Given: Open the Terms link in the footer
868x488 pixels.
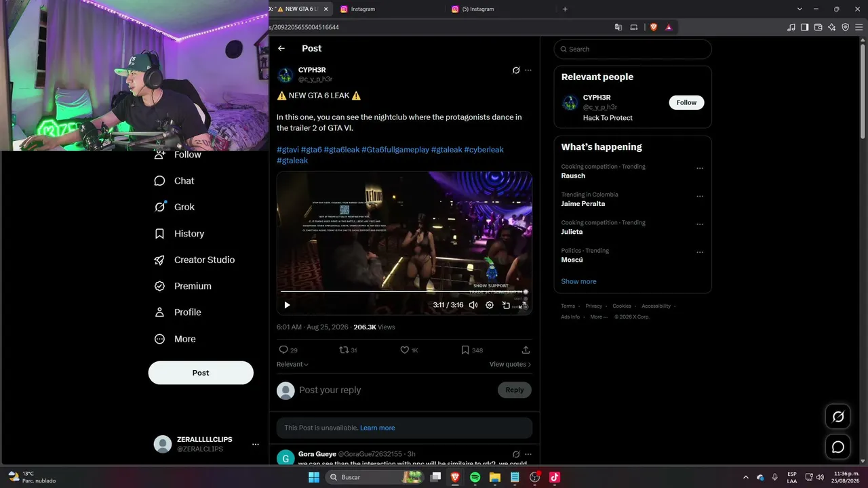Looking at the screenshot, I should coord(568,306).
